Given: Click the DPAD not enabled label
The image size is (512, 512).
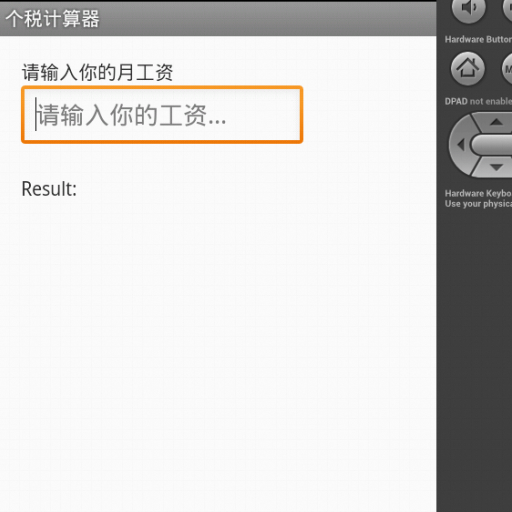Looking at the screenshot, I should click(478, 101).
